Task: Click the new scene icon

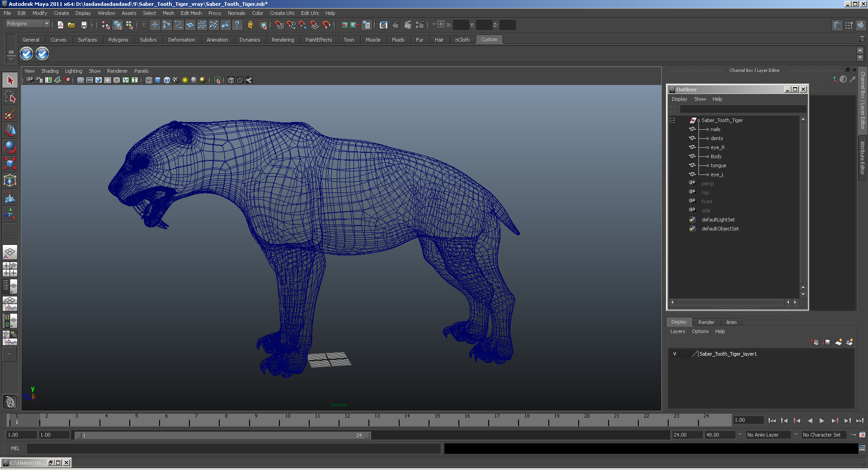Action: click(61, 25)
